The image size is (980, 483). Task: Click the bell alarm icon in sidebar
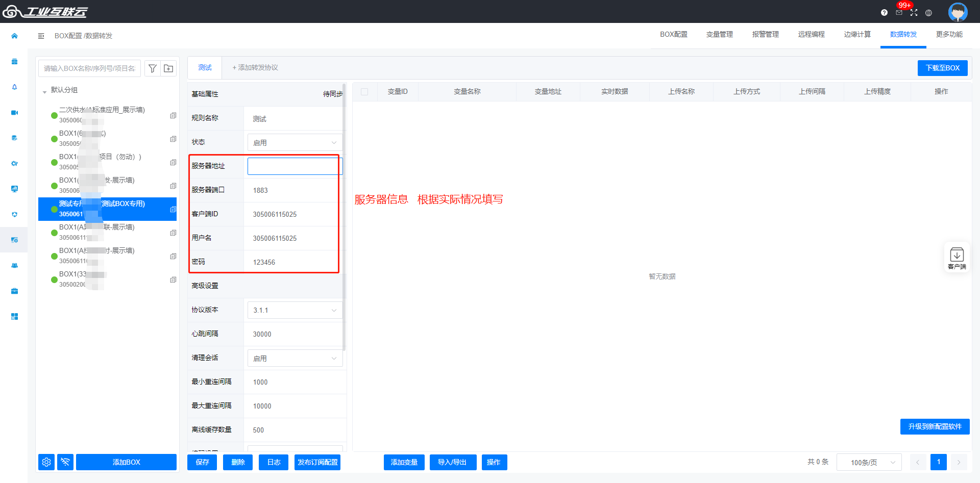click(x=14, y=87)
